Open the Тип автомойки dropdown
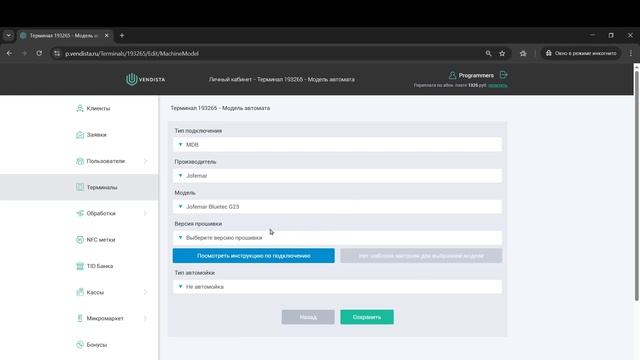Viewport: 640px width, 360px height. 337,287
